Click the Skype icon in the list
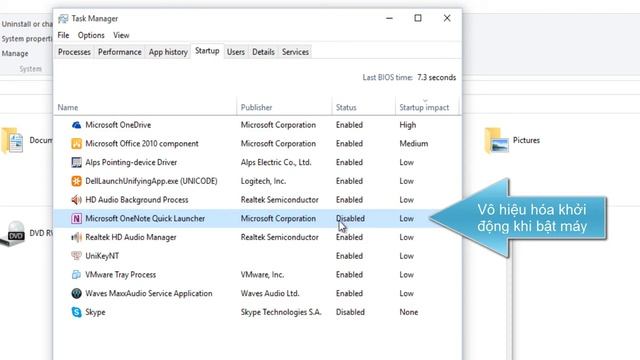 (x=76, y=312)
